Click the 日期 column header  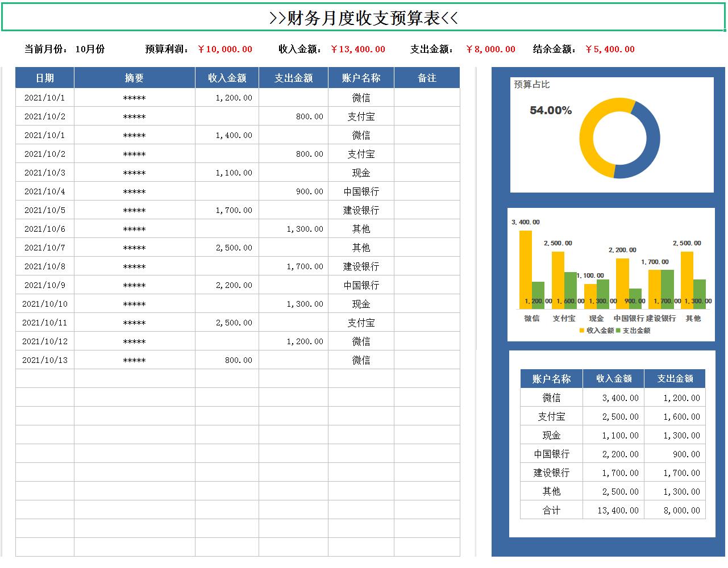click(x=45, y=77)
